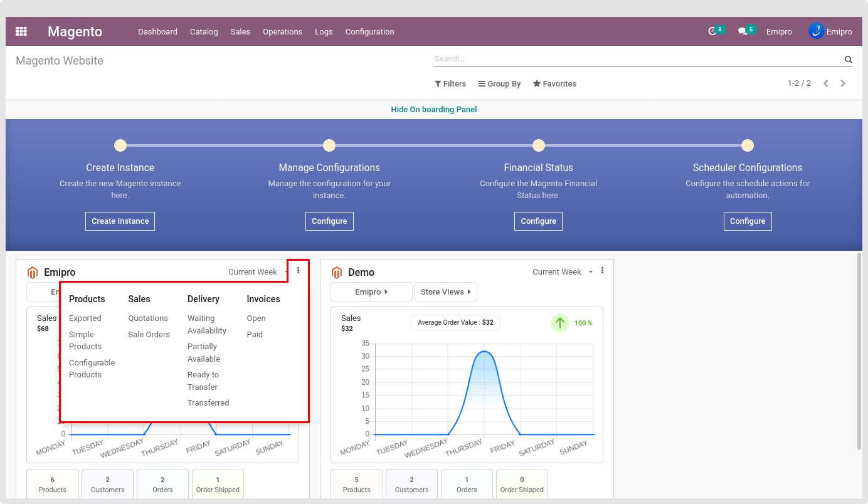Click the vertical page scrollbar
Viewport: 868px width, 504px height.
point(859,351)
